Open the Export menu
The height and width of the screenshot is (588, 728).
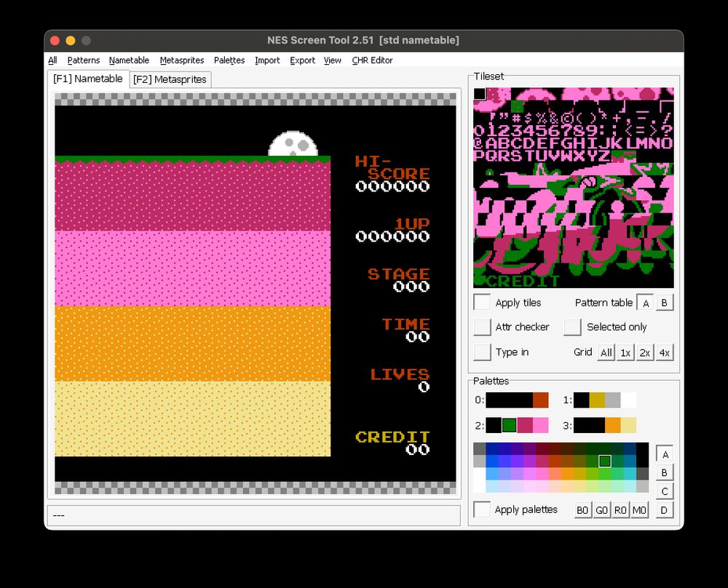(x=302, y=60)
